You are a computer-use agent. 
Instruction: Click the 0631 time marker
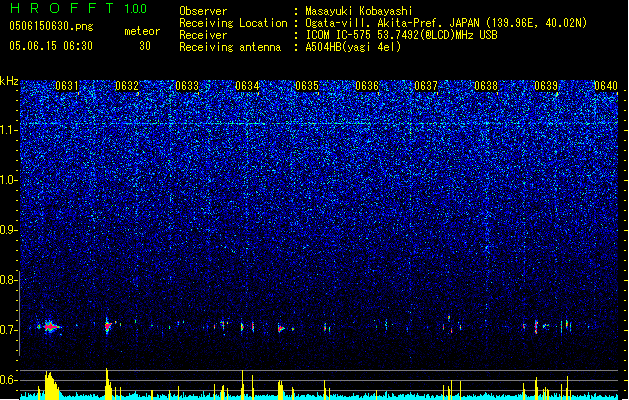67,86
